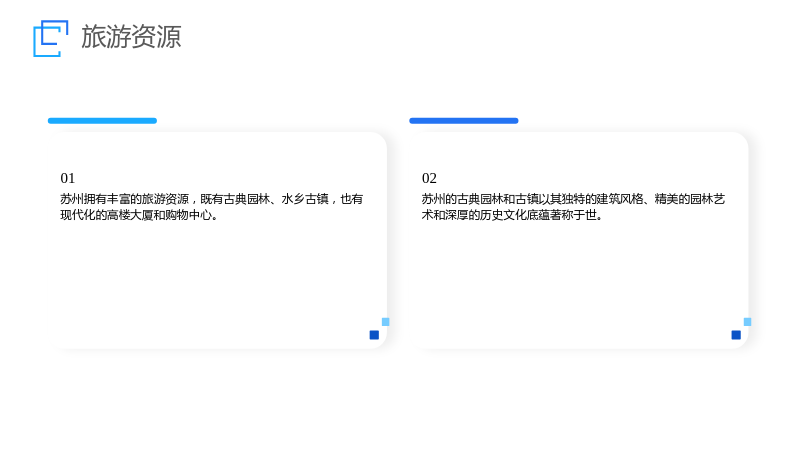Click the text line starting 苏州的古典园林和古镇
This screenshot has height=450, width=800.
click(573, 199)
